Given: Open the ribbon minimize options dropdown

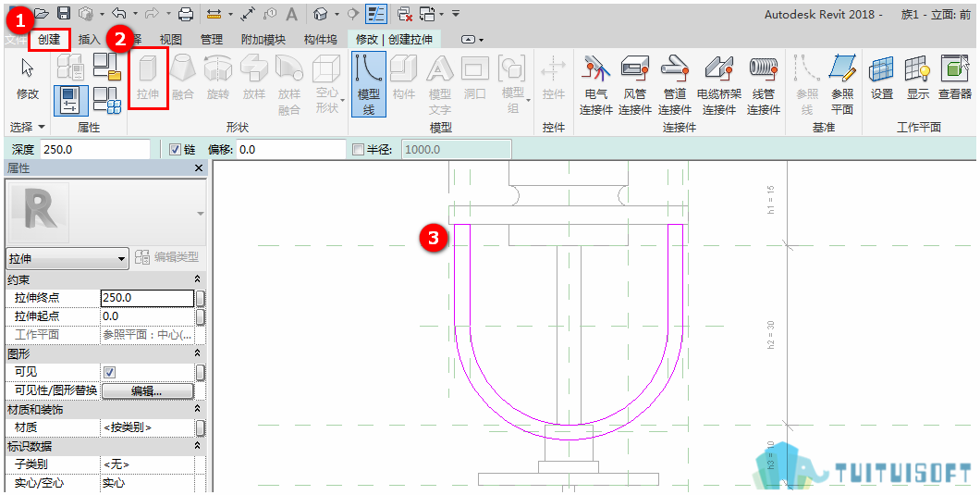Looking at the screenshot, I should [x=473, y=40].
